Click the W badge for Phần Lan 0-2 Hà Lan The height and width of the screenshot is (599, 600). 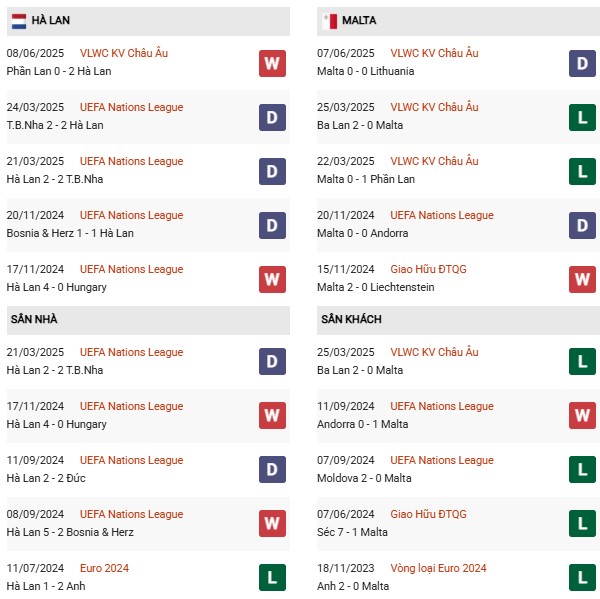(272, 64)
